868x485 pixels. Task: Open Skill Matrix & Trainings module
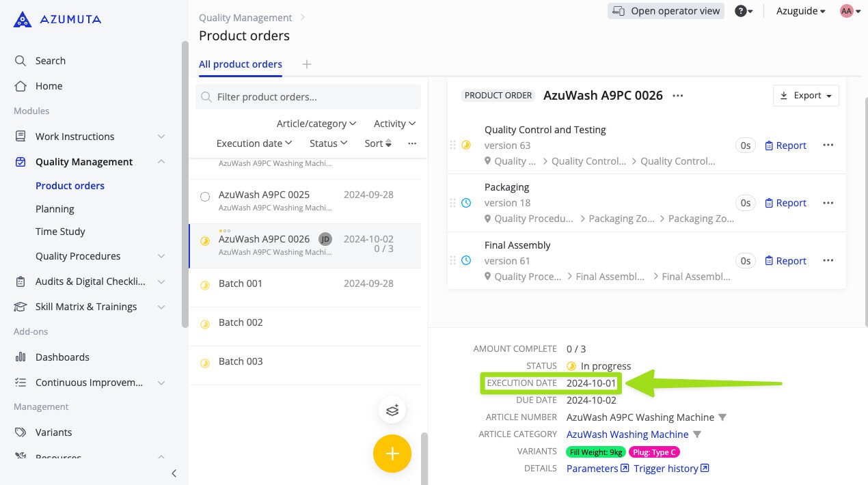click(x=85, y=306)
